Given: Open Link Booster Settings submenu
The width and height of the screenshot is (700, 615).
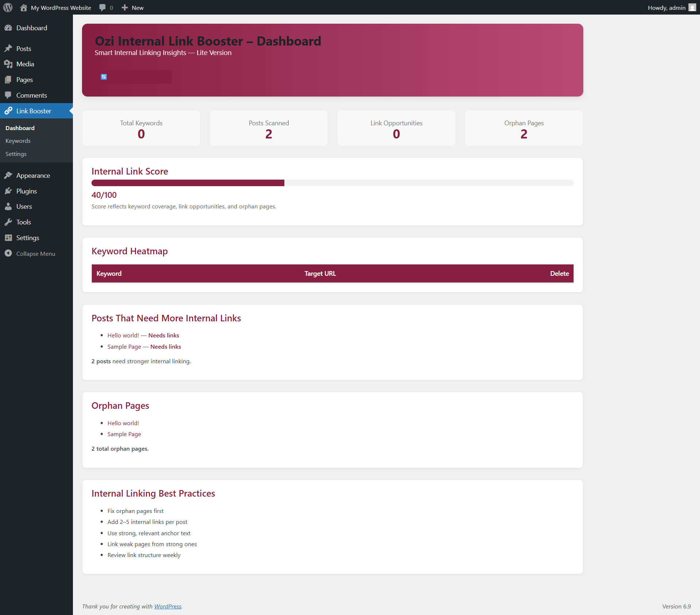Looking at the screenshot, I should pos(16,154).
